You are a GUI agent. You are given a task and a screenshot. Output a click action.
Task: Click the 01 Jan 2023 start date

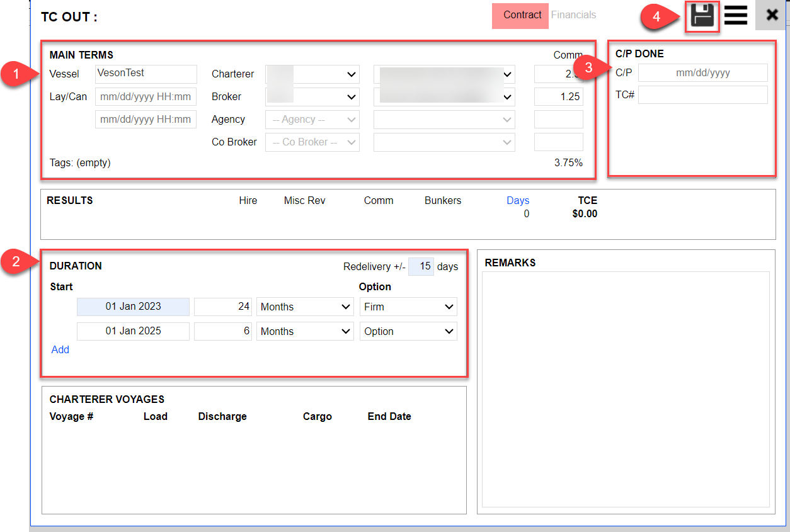(133, 307)
